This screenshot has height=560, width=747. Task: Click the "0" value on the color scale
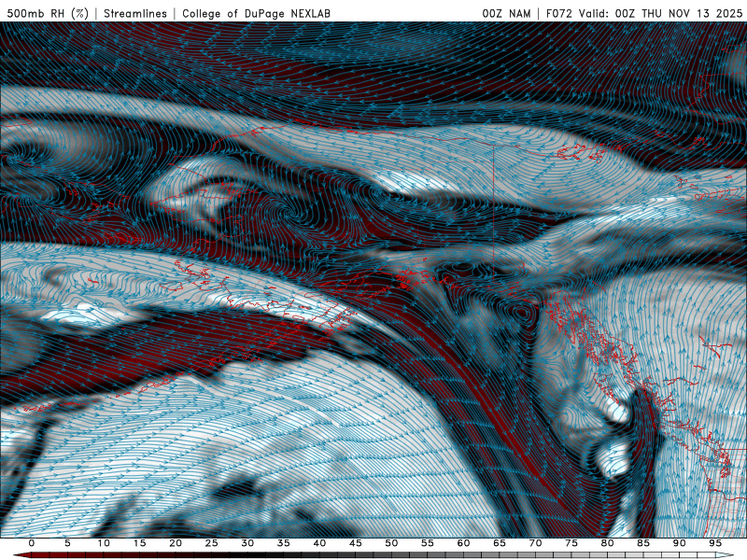[x=32, y=543]
